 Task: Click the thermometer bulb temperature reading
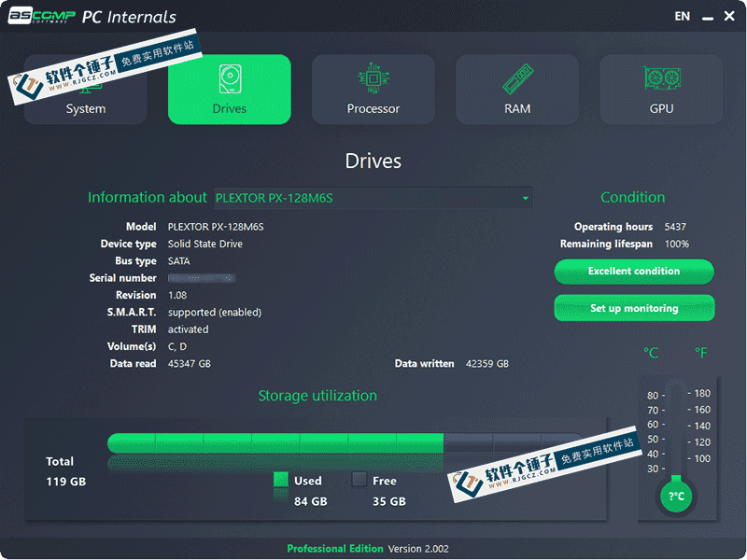(677, 497)
